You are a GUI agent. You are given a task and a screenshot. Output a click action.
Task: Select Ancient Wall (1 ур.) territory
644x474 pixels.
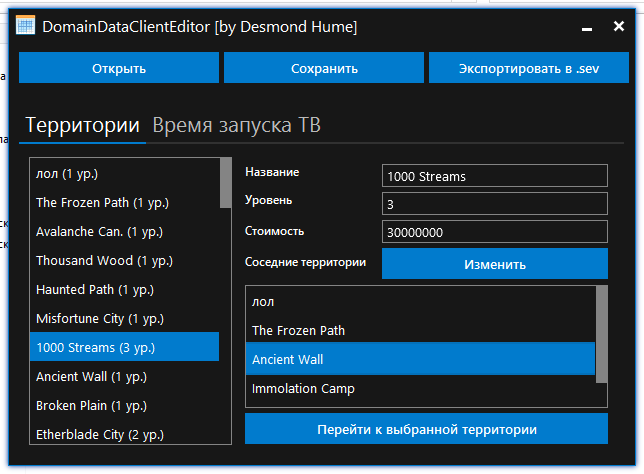[125, 377]
